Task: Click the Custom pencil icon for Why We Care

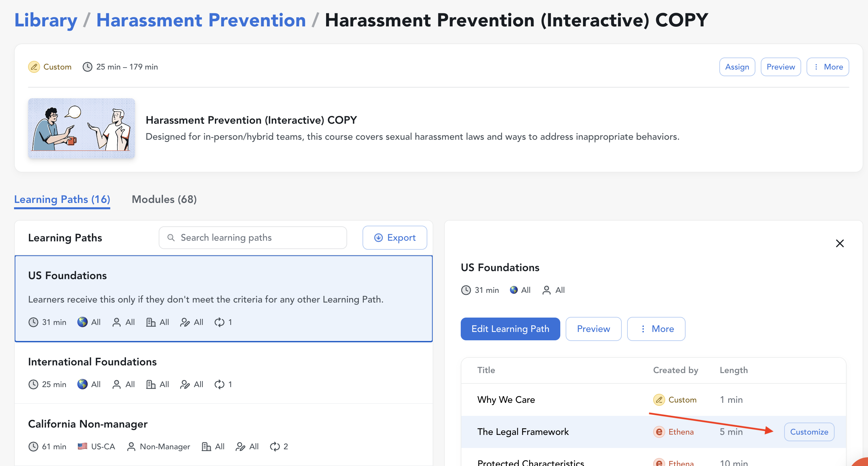Action: click(659, 399)
